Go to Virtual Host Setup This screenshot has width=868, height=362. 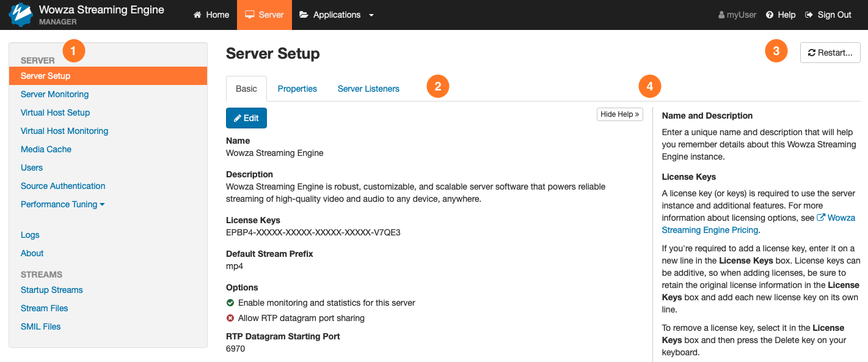coord(55,113)
